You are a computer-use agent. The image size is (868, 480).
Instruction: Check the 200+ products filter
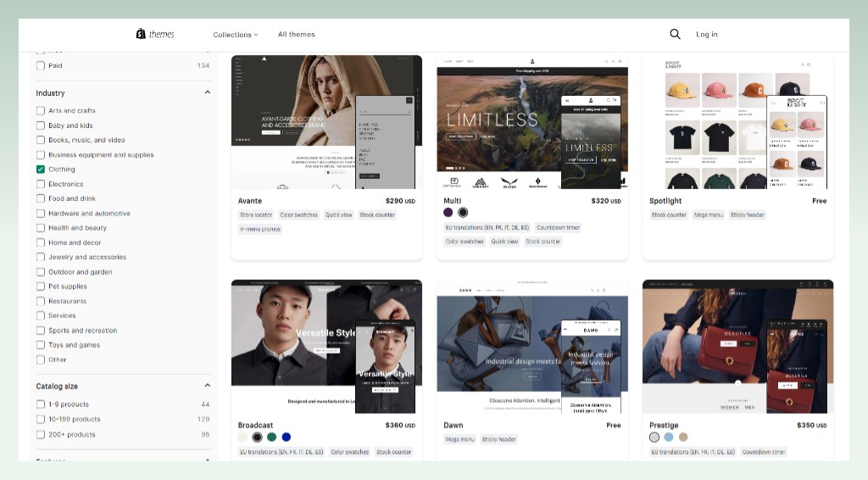coord(41,434)
